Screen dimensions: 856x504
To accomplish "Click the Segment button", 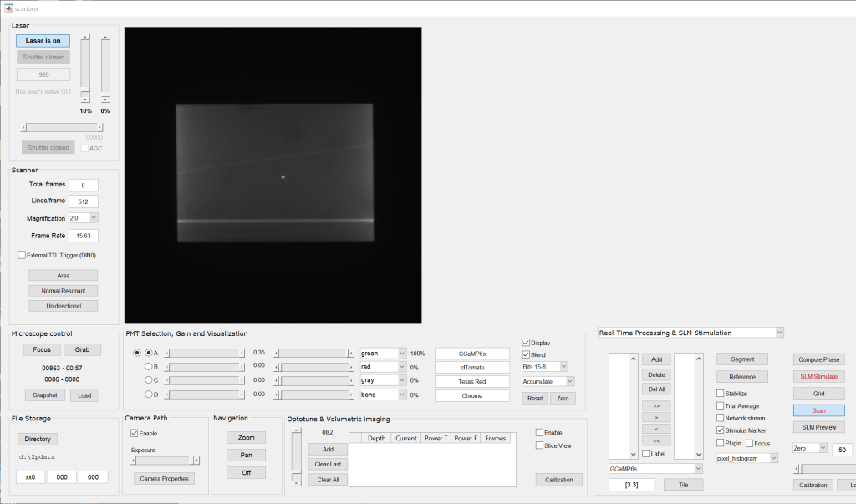I will pos(742,359).
